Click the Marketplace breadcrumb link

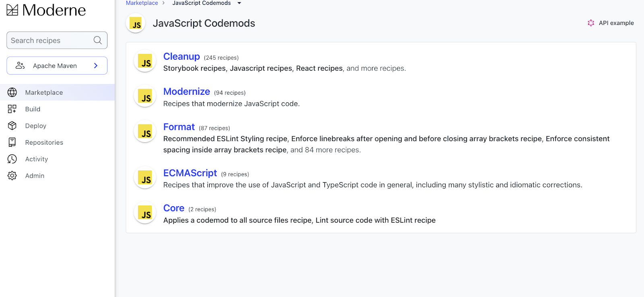(x=142, y=3)
